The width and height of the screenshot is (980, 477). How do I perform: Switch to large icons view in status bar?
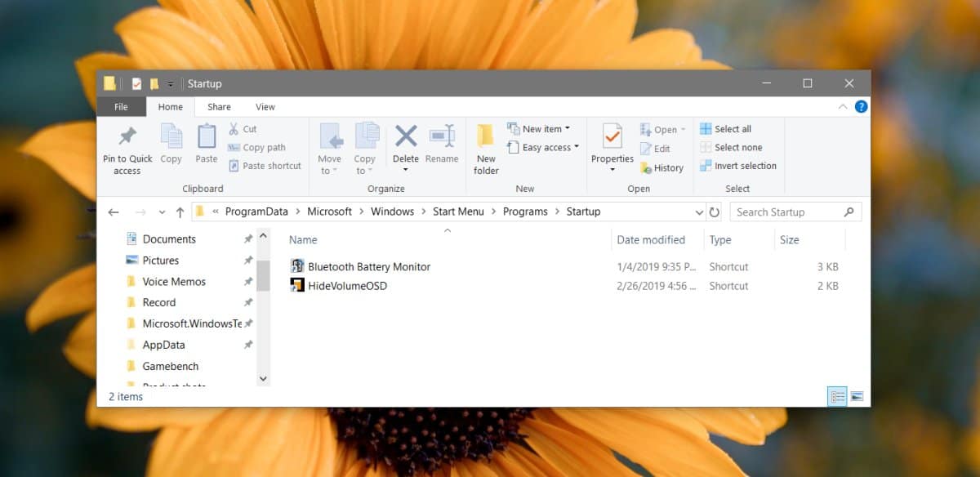tap(857, 396)
